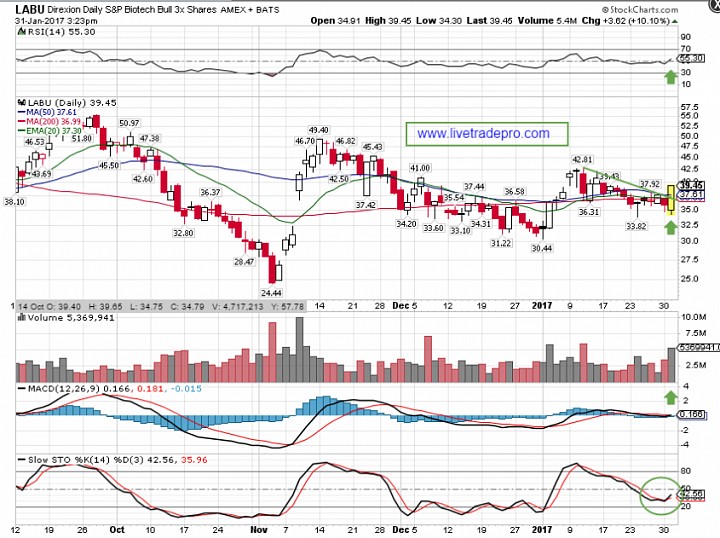Click the candlestick icon beside LABU (Daily)
The width and height of the screenshot is (720, 538).
[22, 103]
